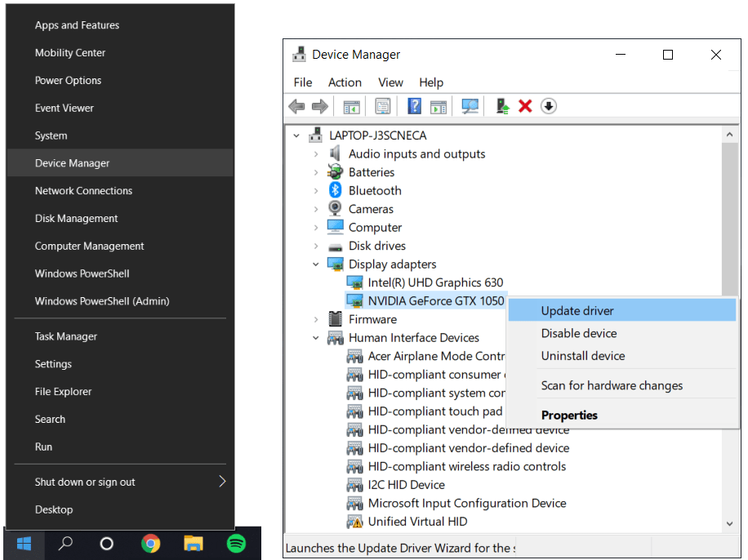This screenshot has width=748, height=560.
Task: Expand the Batteries node
Action: click(316, 172)
